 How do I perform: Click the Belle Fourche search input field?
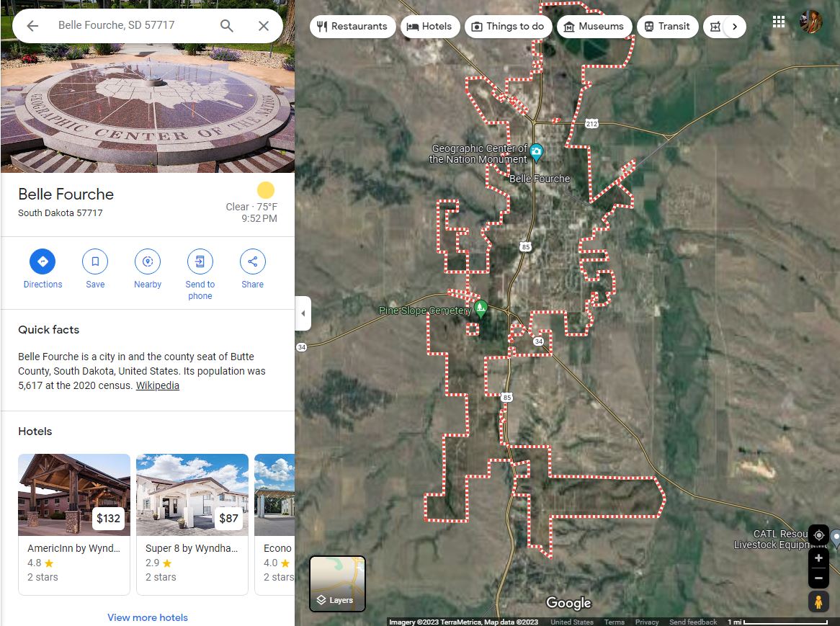134,25
